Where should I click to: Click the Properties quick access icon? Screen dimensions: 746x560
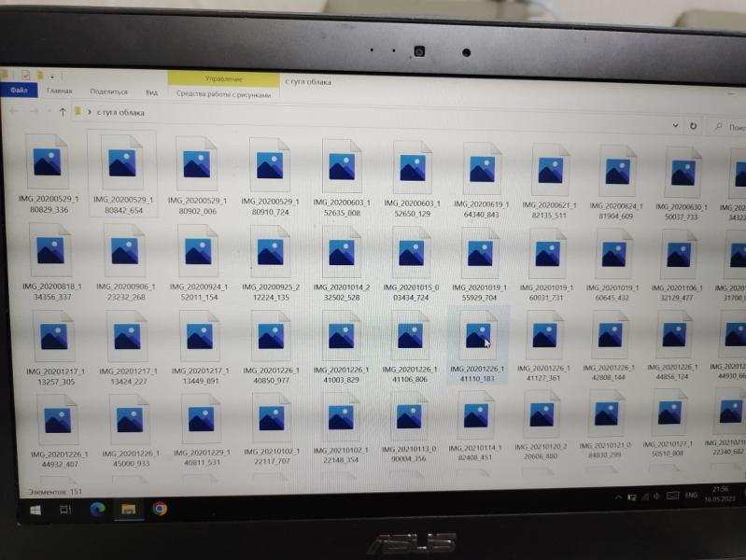tap(26, 75)
